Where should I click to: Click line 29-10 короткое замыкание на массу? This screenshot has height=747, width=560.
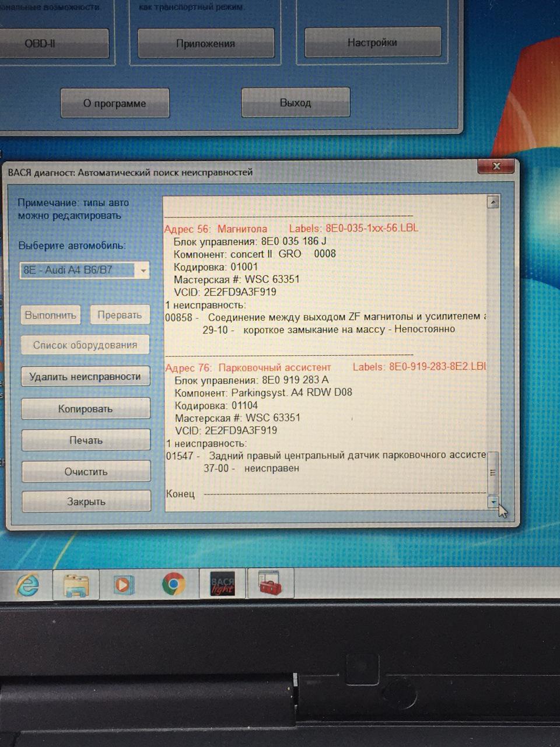[329, 329]
